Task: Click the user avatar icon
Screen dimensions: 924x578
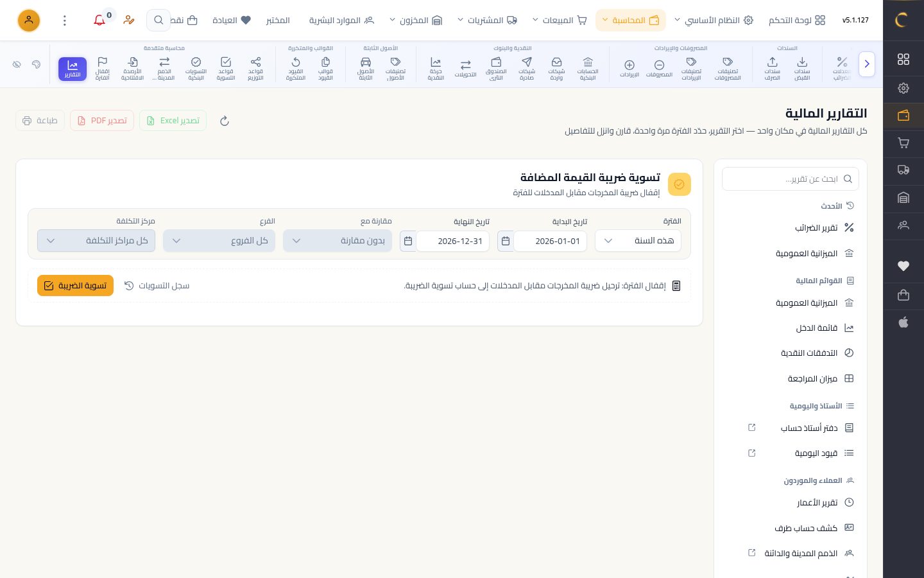Action: click(29, 21)
